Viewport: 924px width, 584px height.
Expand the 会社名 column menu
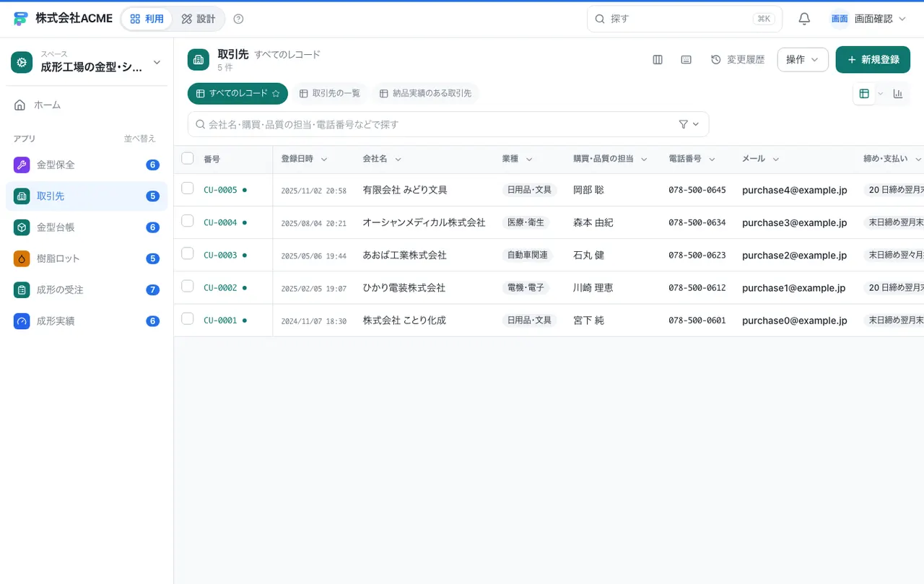(398, 159)
